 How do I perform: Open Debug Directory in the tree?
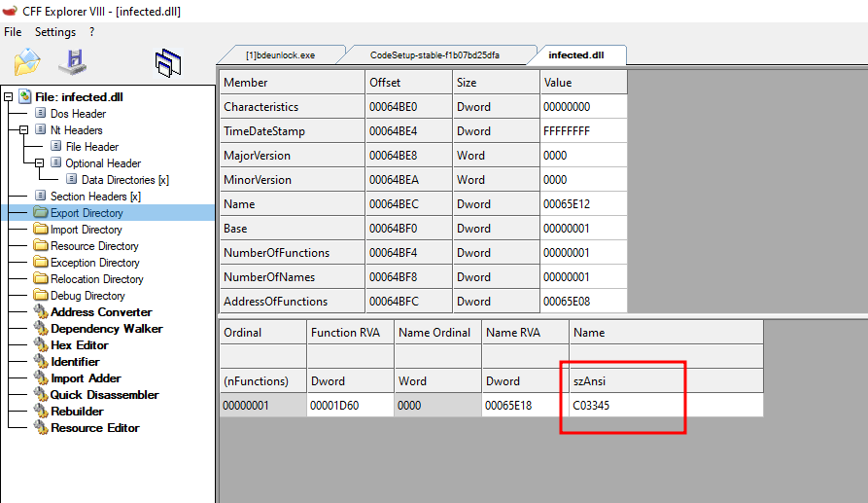(87, 297)
